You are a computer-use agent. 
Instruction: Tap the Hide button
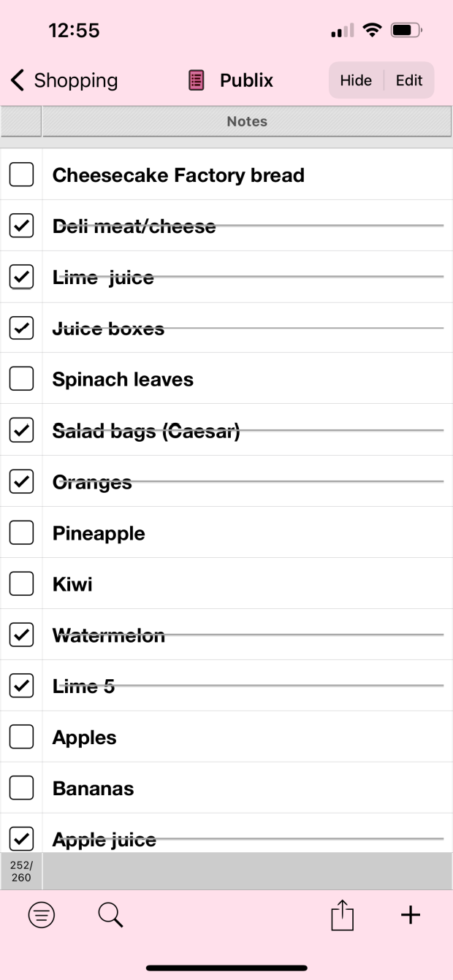tap(356, 80)
